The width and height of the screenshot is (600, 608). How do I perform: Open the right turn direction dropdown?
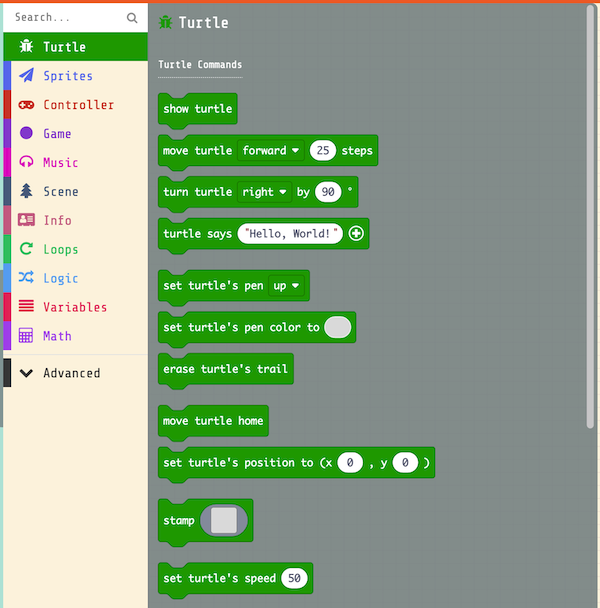click(265, 192)
